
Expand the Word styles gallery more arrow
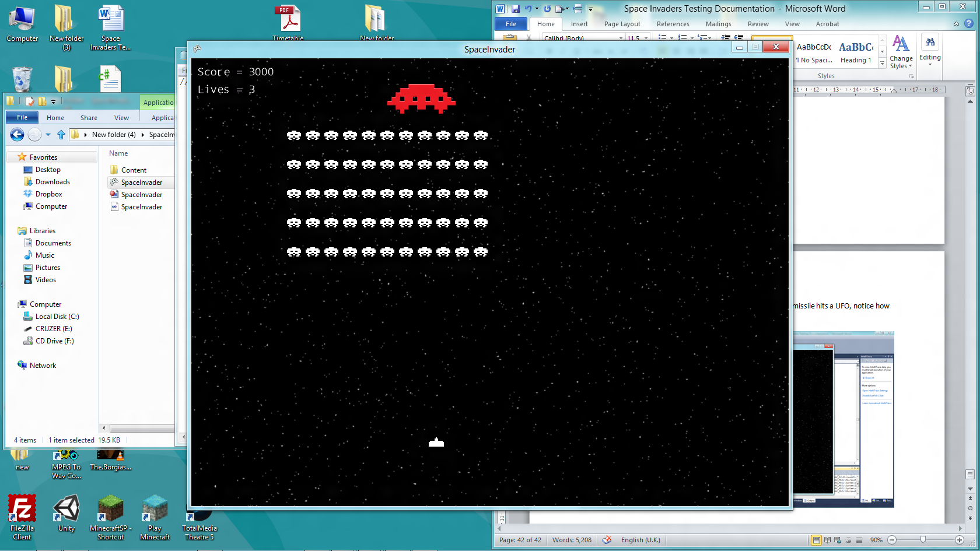coord(882,63)
